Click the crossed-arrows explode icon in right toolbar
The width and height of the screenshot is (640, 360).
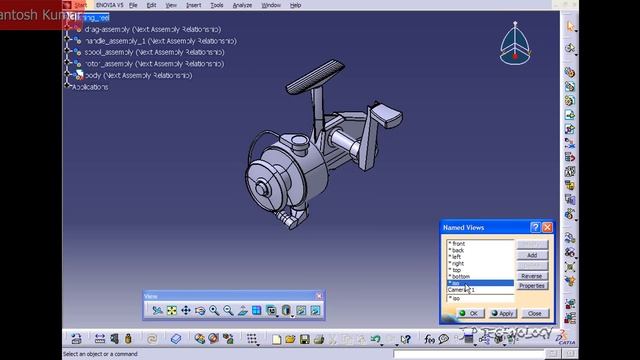tap(570, 267)
